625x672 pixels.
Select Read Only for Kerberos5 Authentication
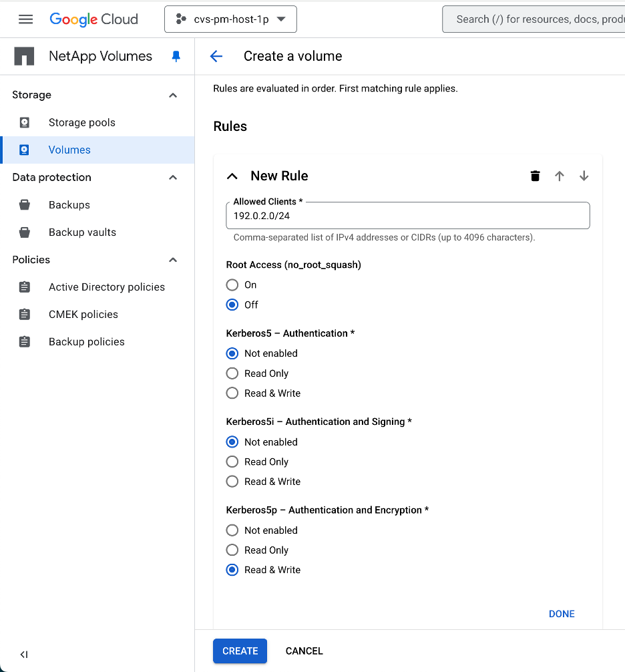[232, 373]
